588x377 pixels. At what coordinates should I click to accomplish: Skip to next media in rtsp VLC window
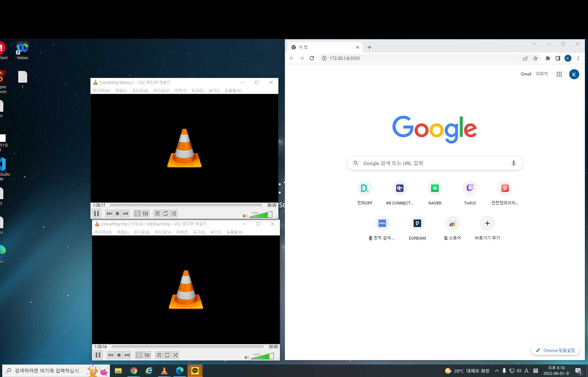pos(127,355)
